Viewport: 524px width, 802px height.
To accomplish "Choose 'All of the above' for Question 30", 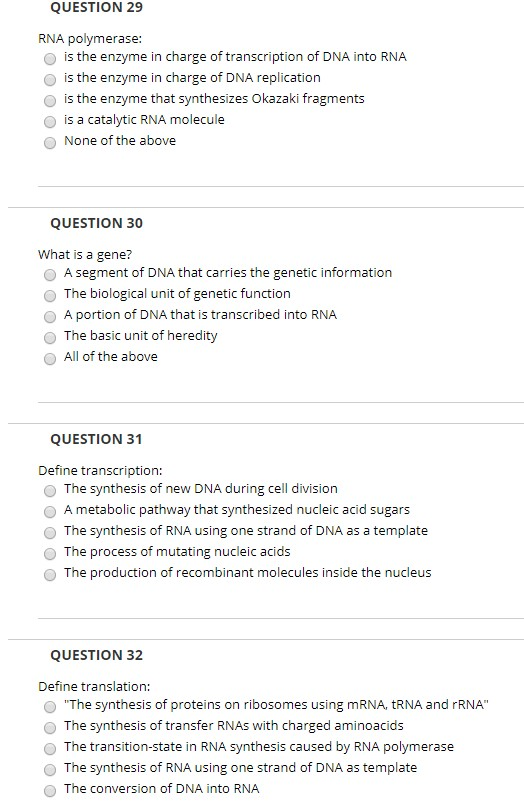I will pos(50,359).
